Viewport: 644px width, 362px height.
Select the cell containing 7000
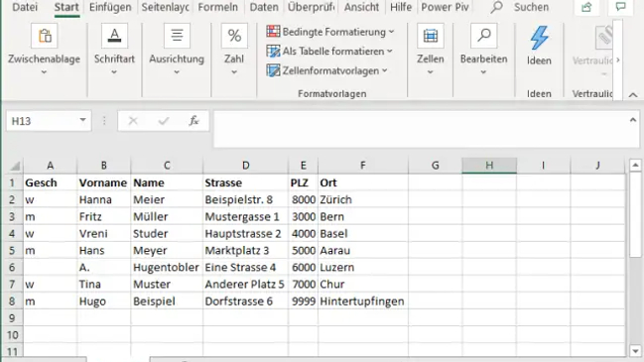(303, 284)
